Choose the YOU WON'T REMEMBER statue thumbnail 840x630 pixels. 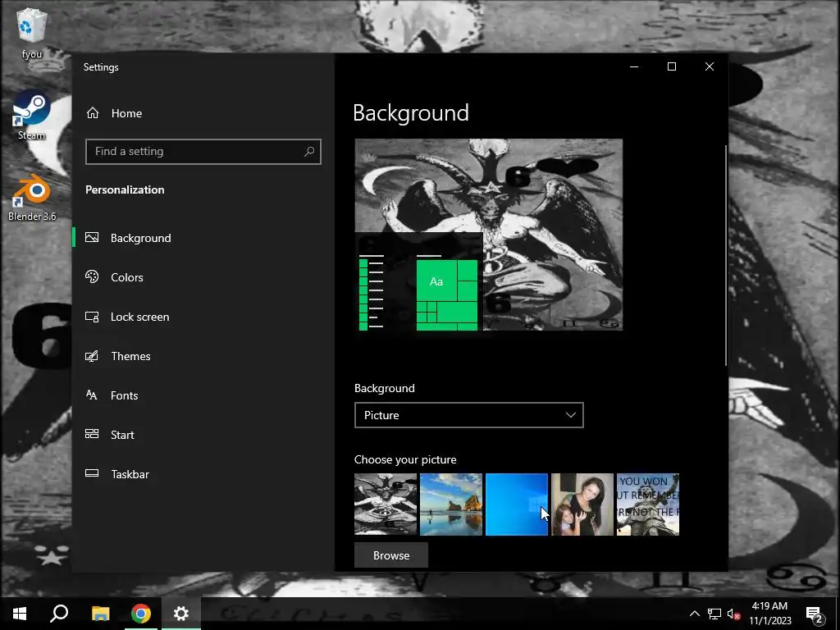[648, 504]
